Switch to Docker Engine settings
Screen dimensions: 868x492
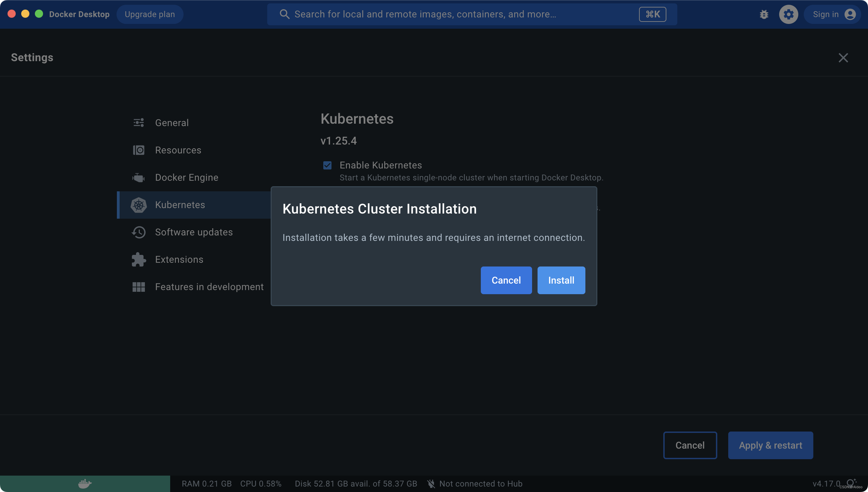pos(194,177)
